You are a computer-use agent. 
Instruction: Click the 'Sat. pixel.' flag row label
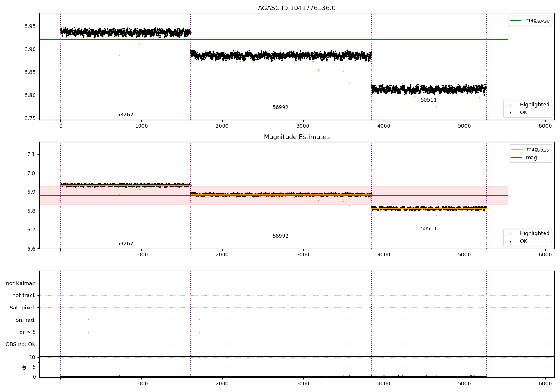coord(23,308)
